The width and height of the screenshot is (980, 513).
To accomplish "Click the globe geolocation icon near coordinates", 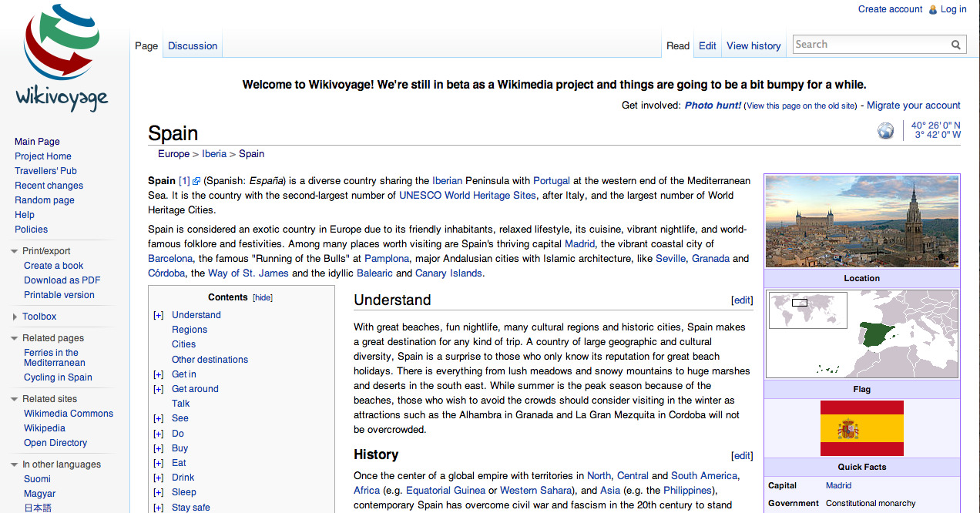I will pyautogui.click(x=884, y=129).
